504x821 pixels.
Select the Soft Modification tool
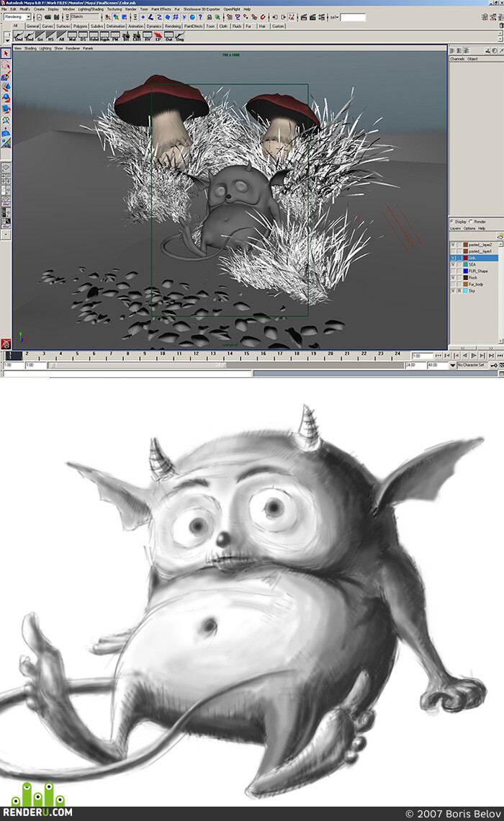(x=6, y=131)
